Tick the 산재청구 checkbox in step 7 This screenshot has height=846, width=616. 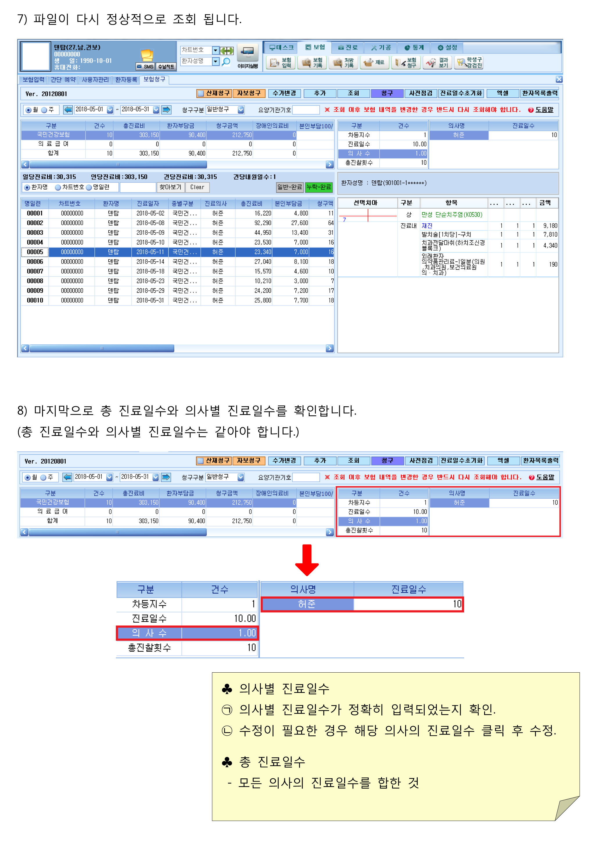[201, 93]
